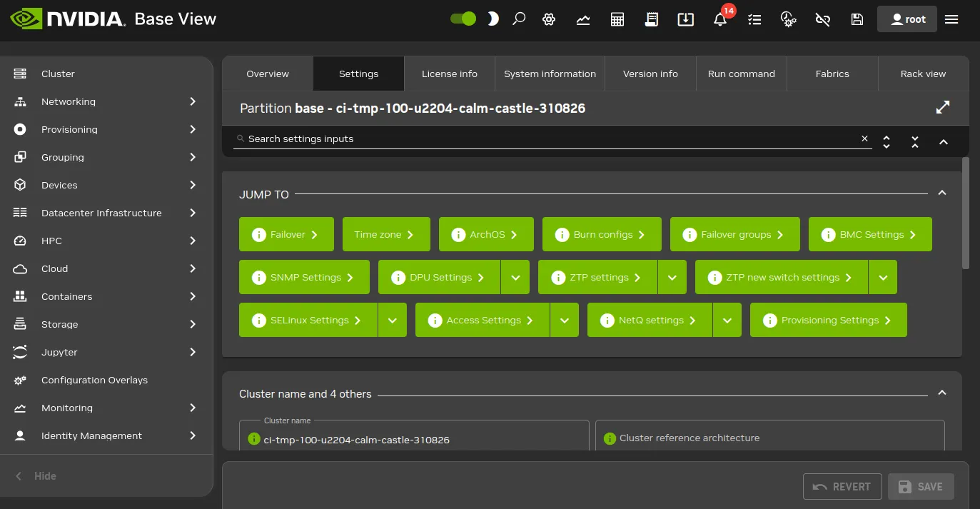980x509 pixels.
Task: Click the calculator grid icon in the header
Action: click(617, 19)
